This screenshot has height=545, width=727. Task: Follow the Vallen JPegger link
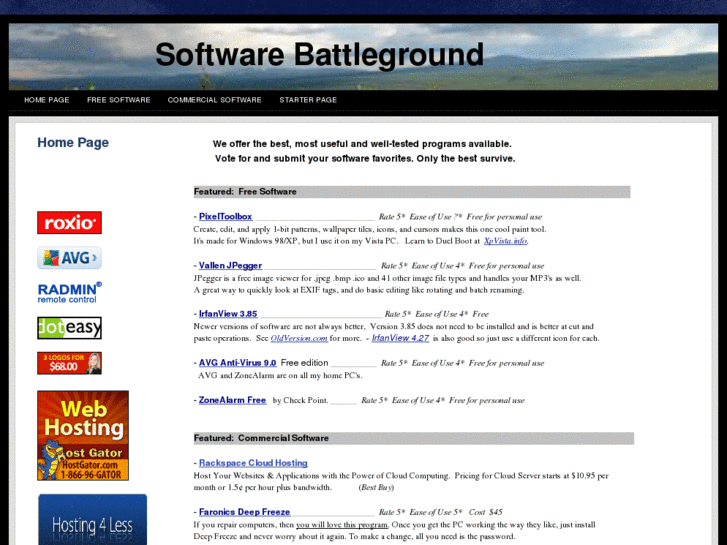coord(230,266)
